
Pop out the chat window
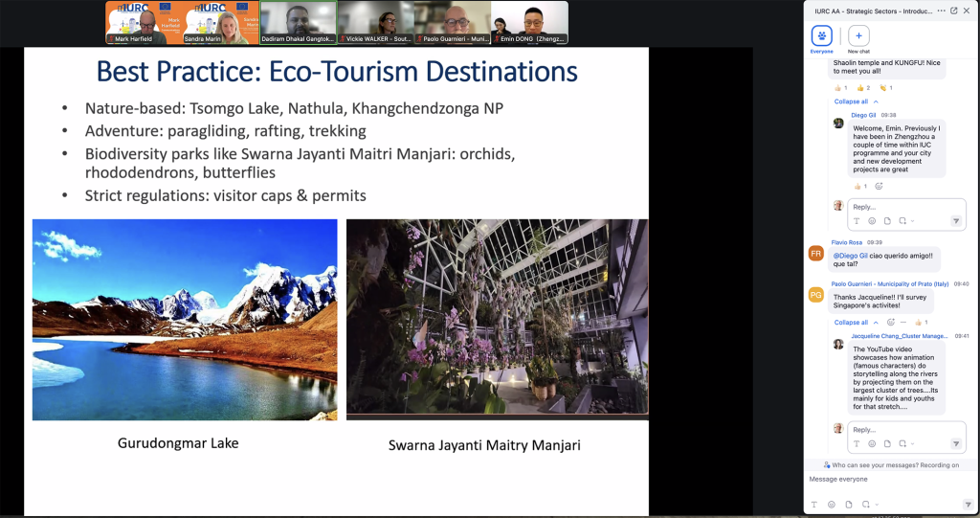click(953, 11)
